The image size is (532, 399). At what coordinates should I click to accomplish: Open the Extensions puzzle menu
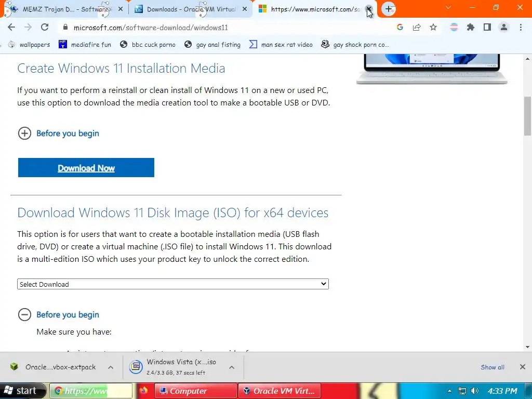click(x=471, y=28)
